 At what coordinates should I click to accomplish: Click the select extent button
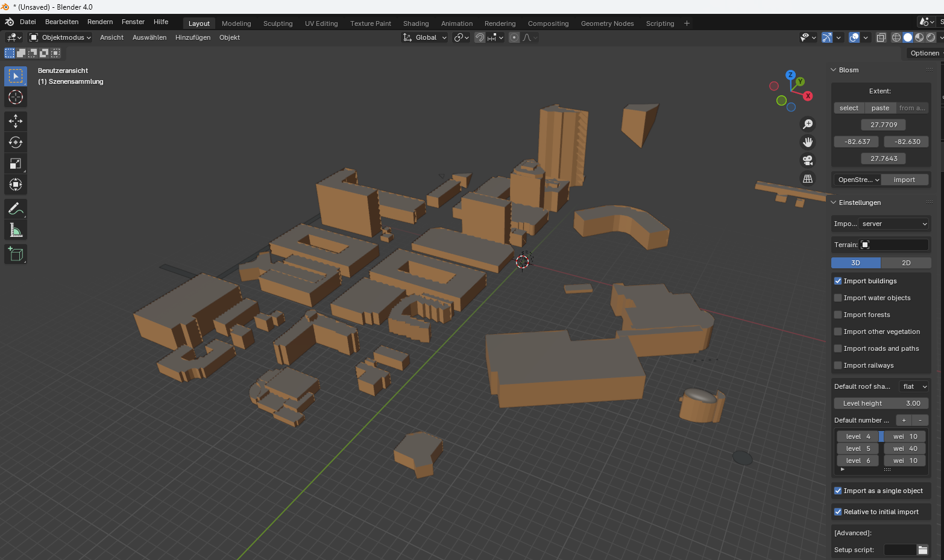tap(849, 108)
